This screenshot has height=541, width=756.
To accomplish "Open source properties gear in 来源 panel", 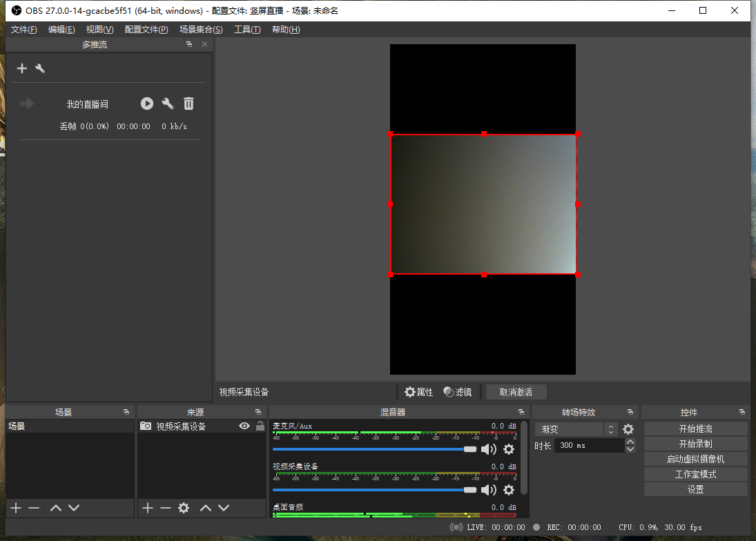I will 184,508.
